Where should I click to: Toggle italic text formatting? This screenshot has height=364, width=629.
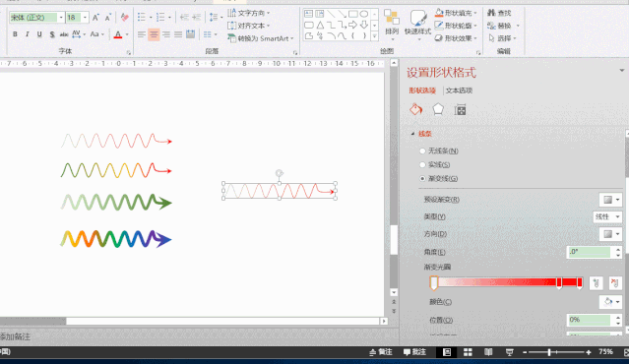27,34
